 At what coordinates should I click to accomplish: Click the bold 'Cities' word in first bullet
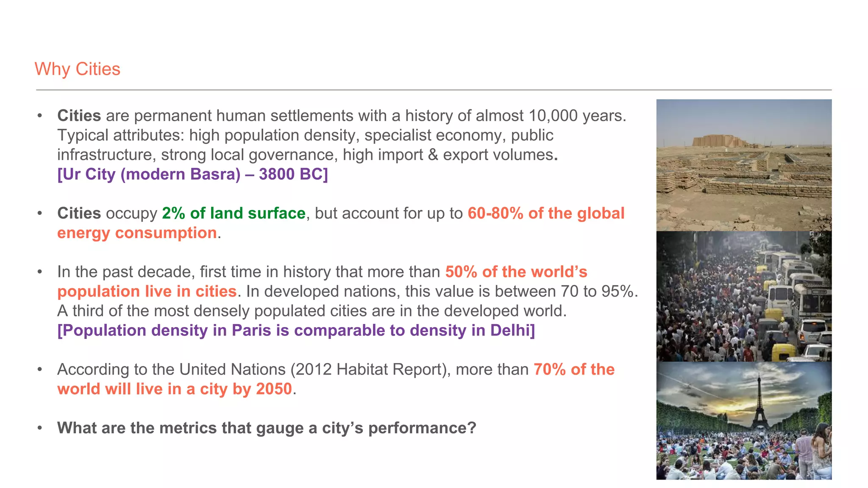(79, 116)
